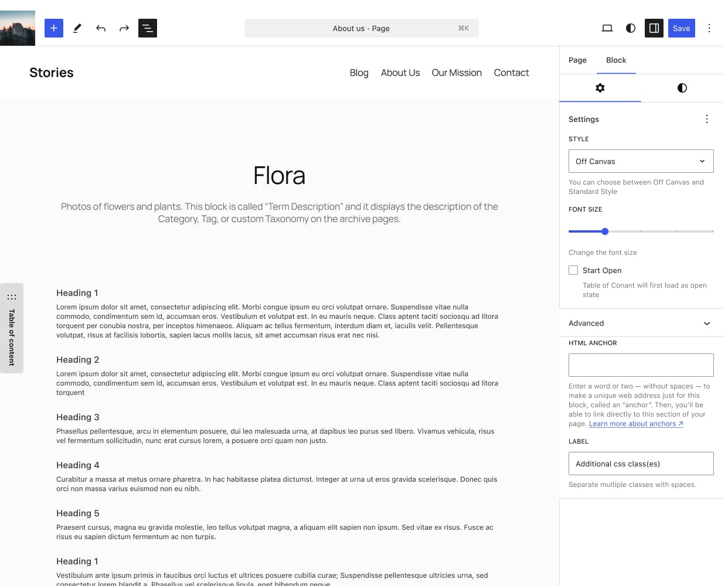Switch to the Page tab
Image resolution: width=728 pixels, height=586 pixels.
pos(577,60)
